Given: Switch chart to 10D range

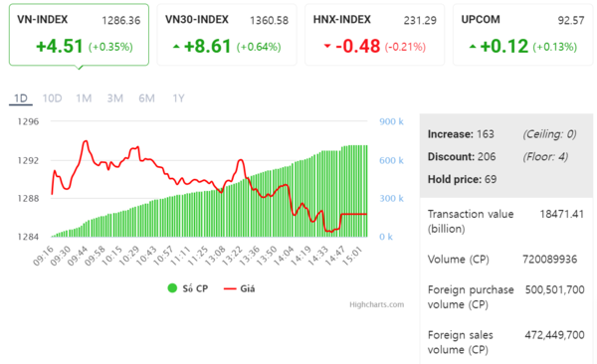Looking at the screenshot, I should (x=52, y=98).
